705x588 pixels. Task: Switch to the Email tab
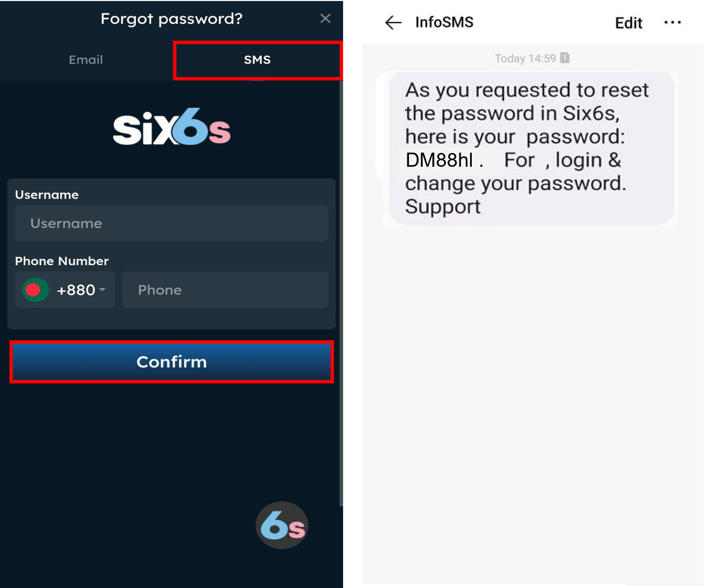(x=86, y=60)
